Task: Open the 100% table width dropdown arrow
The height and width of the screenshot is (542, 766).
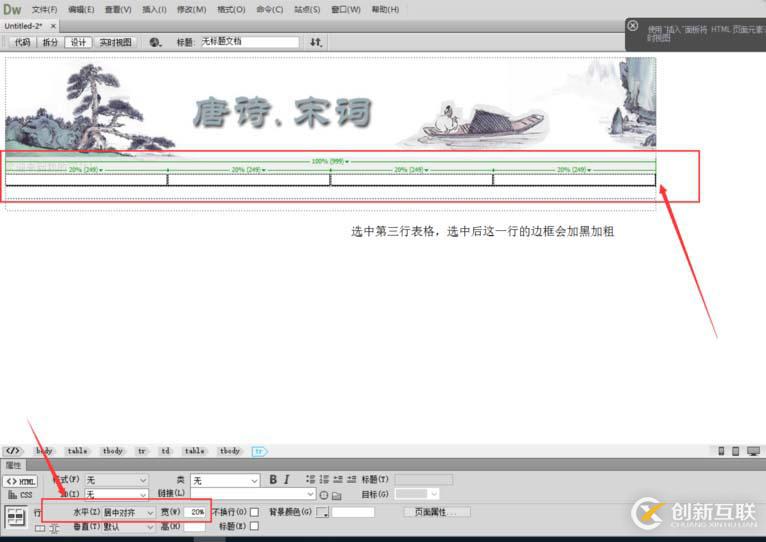Action: (347, 162)
